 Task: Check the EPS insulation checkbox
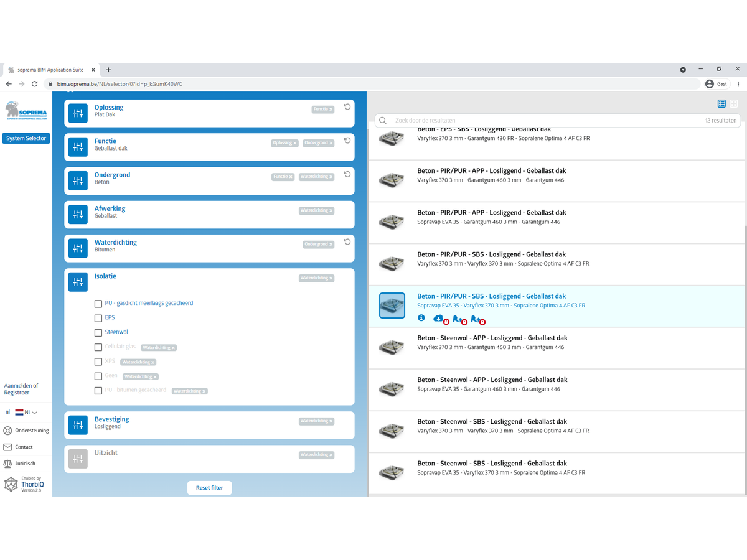pos(98,318)
